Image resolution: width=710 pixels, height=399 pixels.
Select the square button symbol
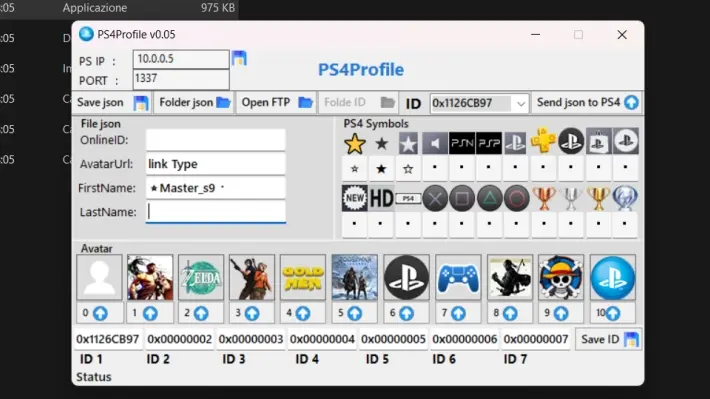click(462, 198)
